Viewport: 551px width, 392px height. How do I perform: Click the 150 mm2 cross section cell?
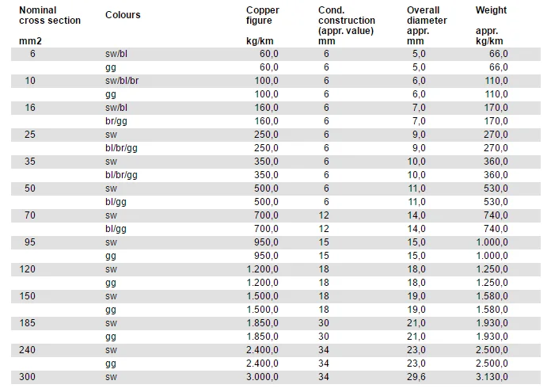pyautogui.click(x=28, y=296)
